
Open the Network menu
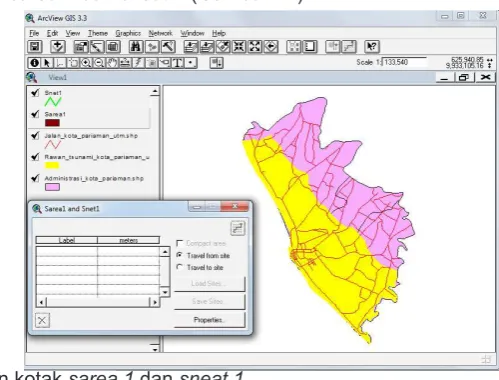pos(160,33)
